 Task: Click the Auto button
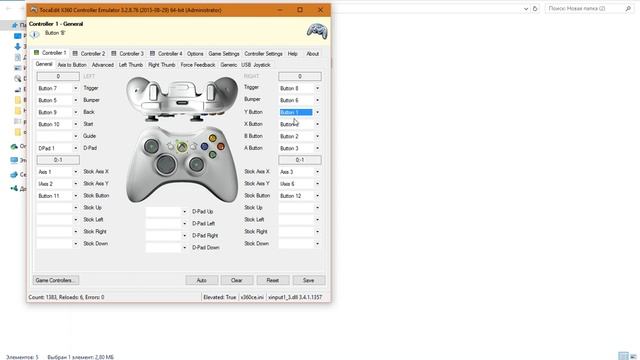click(x=201, y=280)
